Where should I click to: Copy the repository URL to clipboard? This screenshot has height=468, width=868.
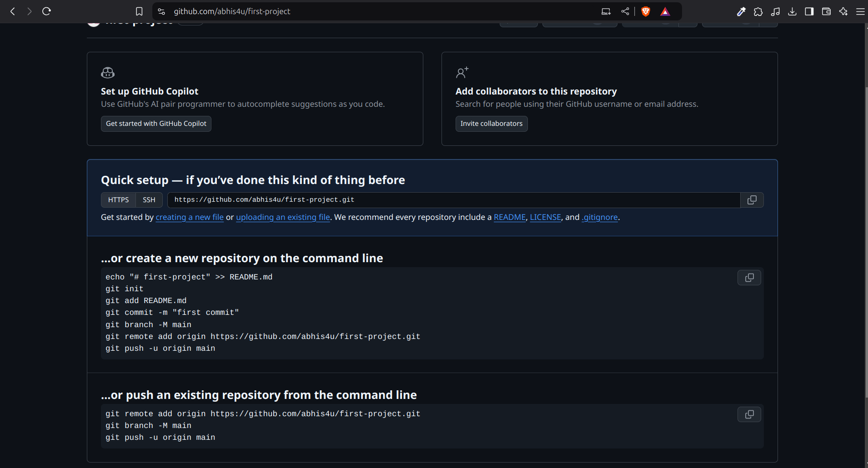pyautogui.click(x=752, y=200)
